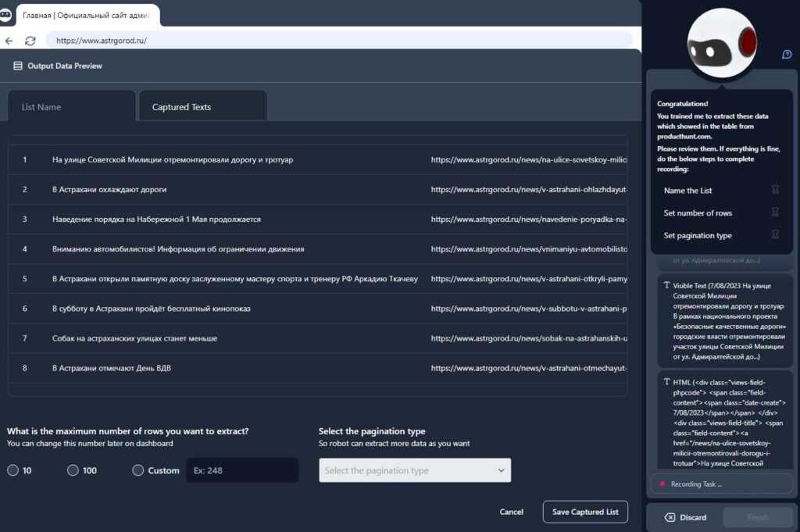Image resolution: width=800 pixels, height=532 pixels.
Task: Reload the page with the refresh icon
Action: tap(30, 41)
